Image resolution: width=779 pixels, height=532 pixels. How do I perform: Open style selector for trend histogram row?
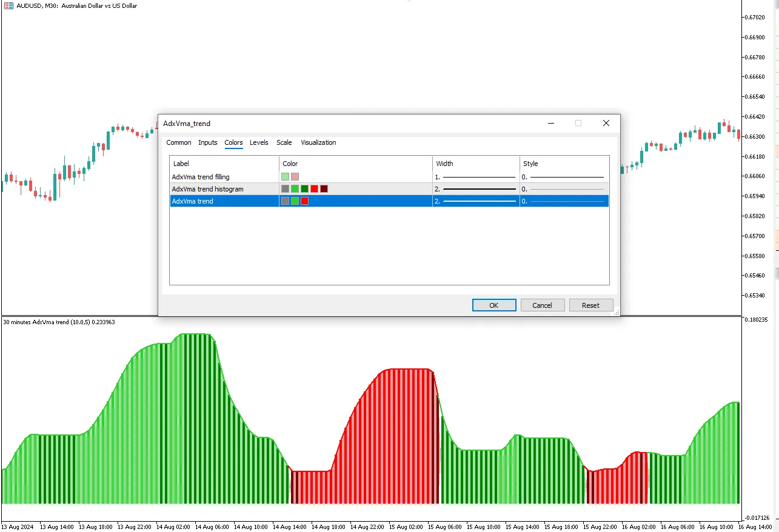coord(564,189)
